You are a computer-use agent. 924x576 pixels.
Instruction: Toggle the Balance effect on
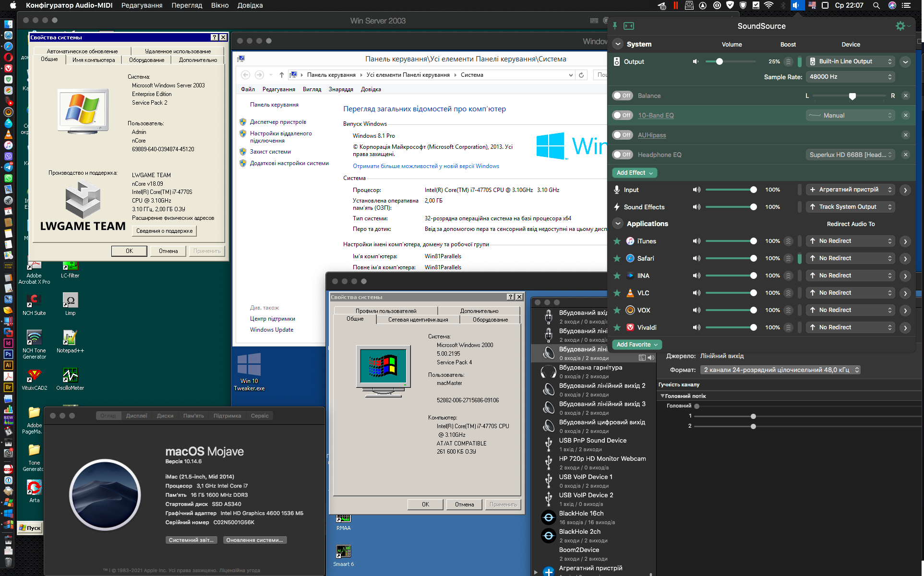(x=623, y=96)
